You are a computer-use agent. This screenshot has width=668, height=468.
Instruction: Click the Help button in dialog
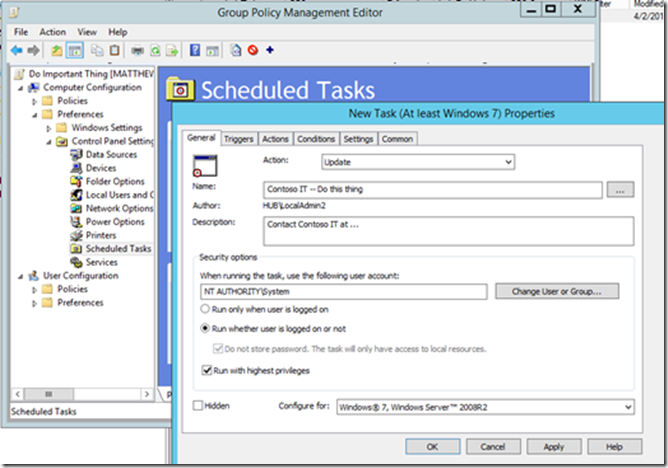(x=614, y=446)
